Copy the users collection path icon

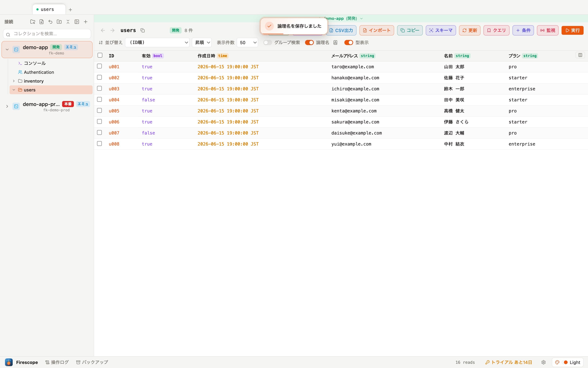pos(143,30)
